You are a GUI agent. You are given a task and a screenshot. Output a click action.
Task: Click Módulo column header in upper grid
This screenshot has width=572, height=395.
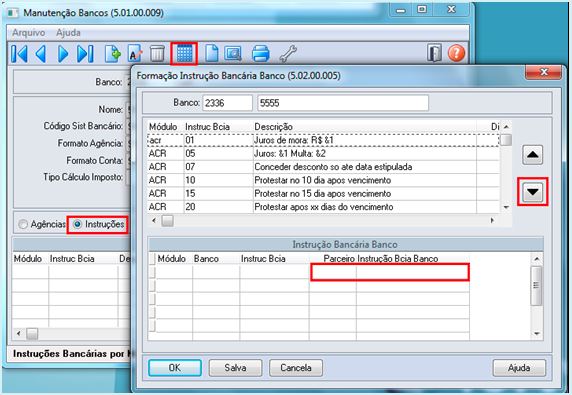pyautogui.click(x=163, y=127)
